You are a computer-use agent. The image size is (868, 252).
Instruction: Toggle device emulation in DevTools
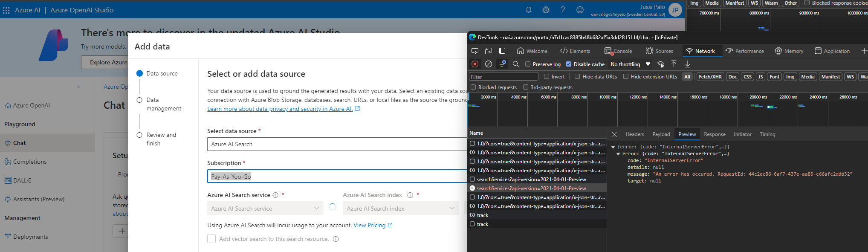(489, 51)
